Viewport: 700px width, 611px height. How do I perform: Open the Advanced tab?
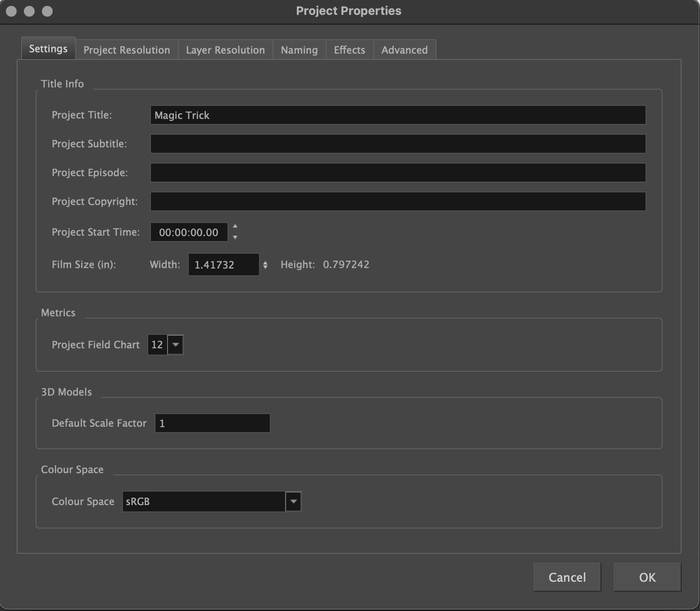click(404, 50)
